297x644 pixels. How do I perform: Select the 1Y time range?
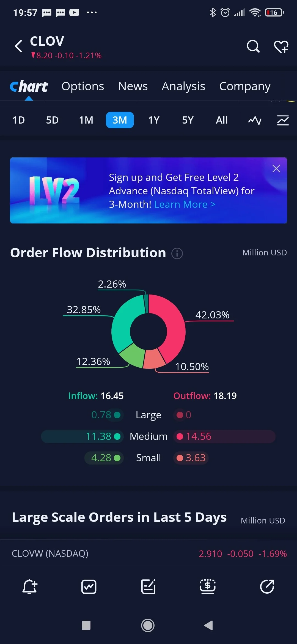coord(154,120)
